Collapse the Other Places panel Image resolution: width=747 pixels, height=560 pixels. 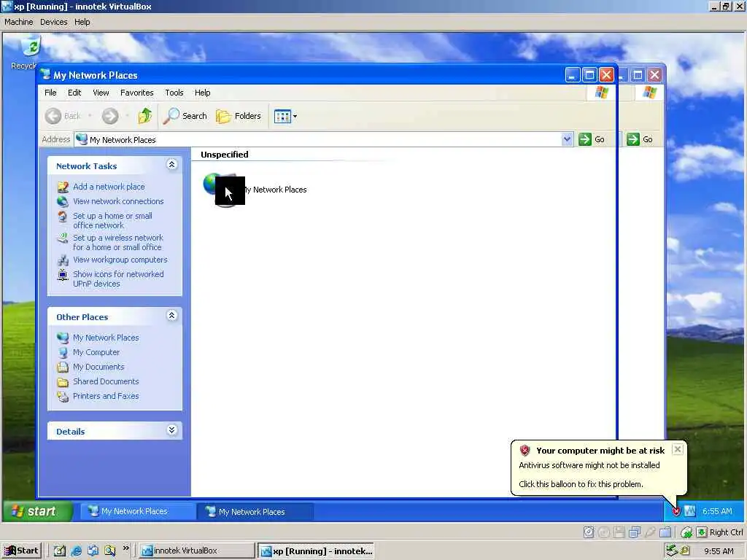pyautogui.click(x=172, y=316)
